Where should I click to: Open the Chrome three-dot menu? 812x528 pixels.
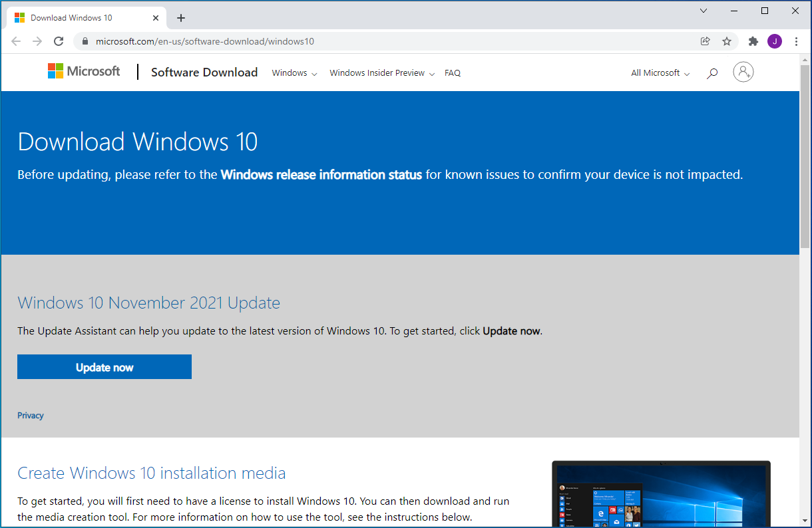[x=797, y=41]
